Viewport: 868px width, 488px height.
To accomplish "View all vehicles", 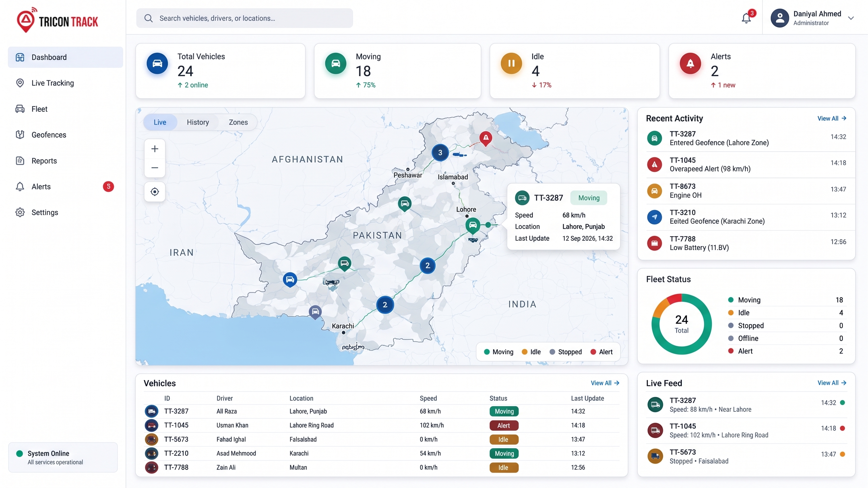I will point(605,383).
